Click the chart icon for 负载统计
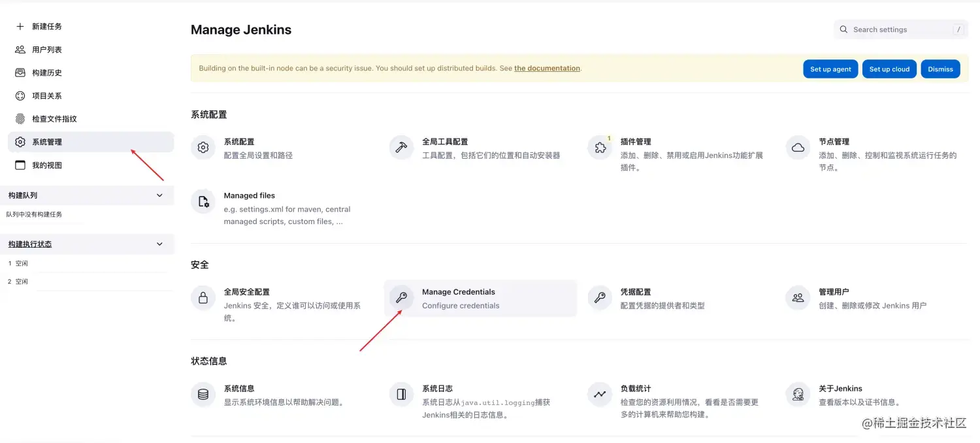The image size is (980, 443). (x=600, y=395)
